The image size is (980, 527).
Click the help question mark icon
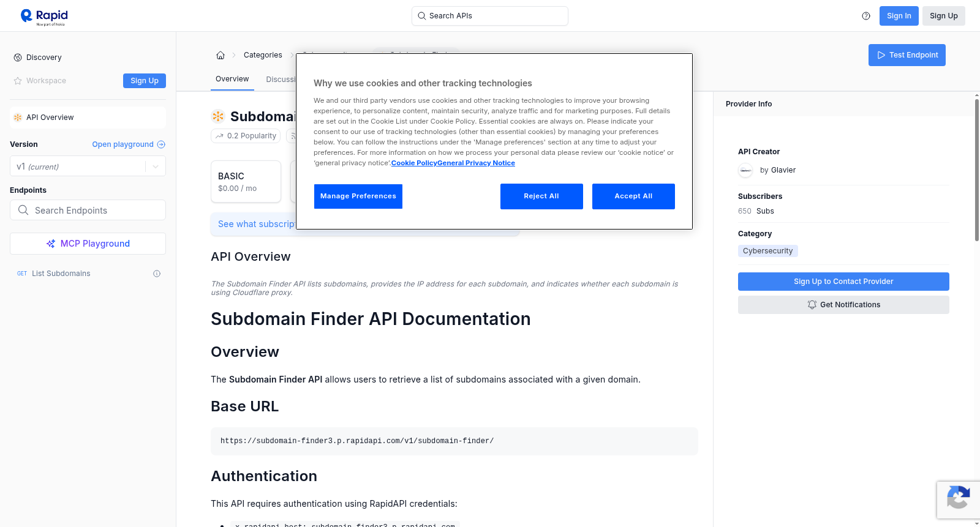pos(866,16)
